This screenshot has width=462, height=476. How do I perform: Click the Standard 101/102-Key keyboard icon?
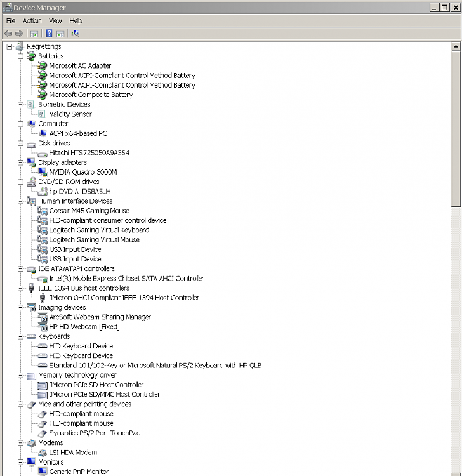point(42,366)
